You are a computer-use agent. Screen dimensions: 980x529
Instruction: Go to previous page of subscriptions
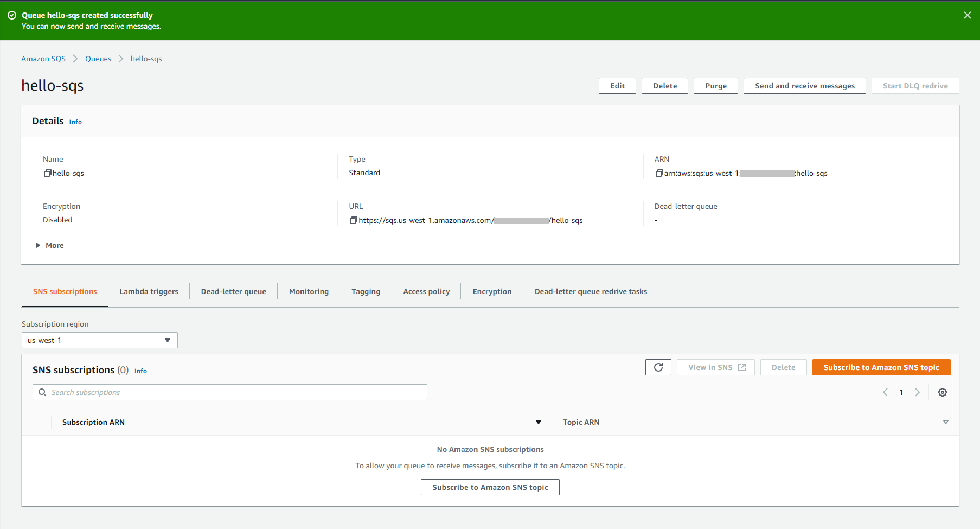click(x=885, y=392)
